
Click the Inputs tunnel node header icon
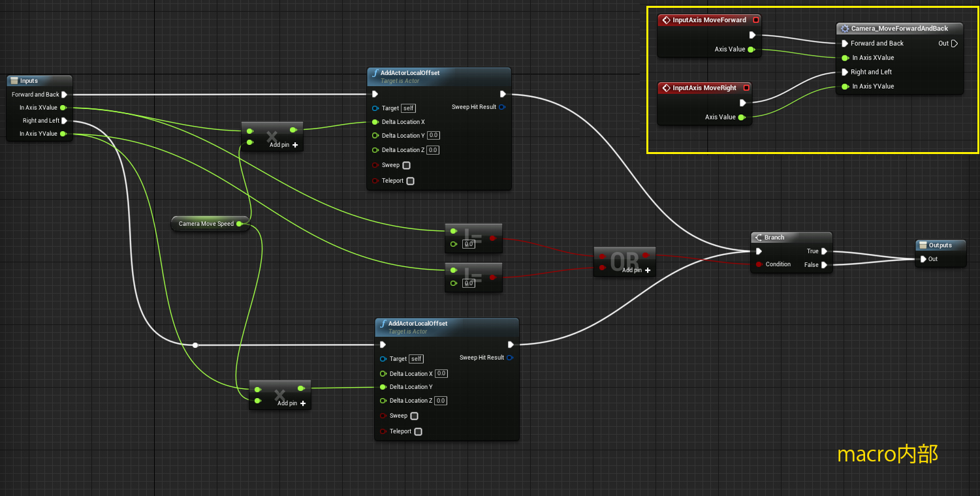pyautogui.click(x=14, y=80)
